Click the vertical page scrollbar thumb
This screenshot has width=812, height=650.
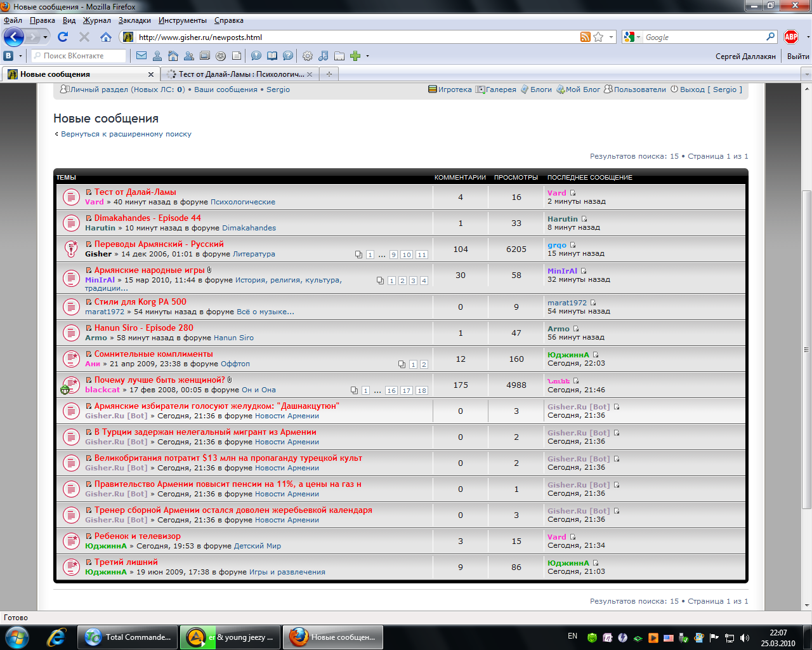[806, 349]
